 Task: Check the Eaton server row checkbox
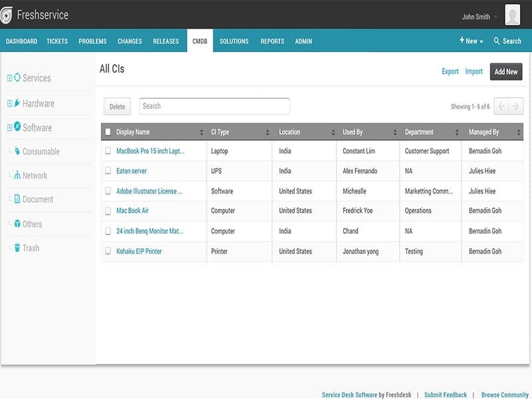click(x=108, y=171)
